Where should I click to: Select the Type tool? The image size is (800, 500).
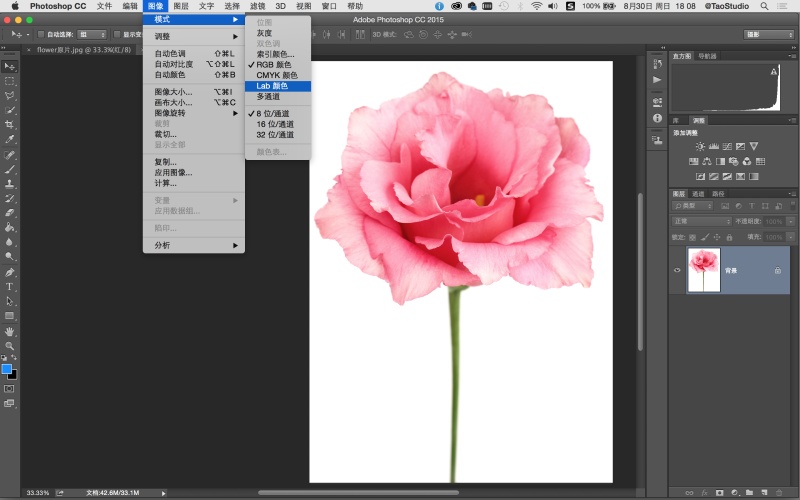[9, 287]
